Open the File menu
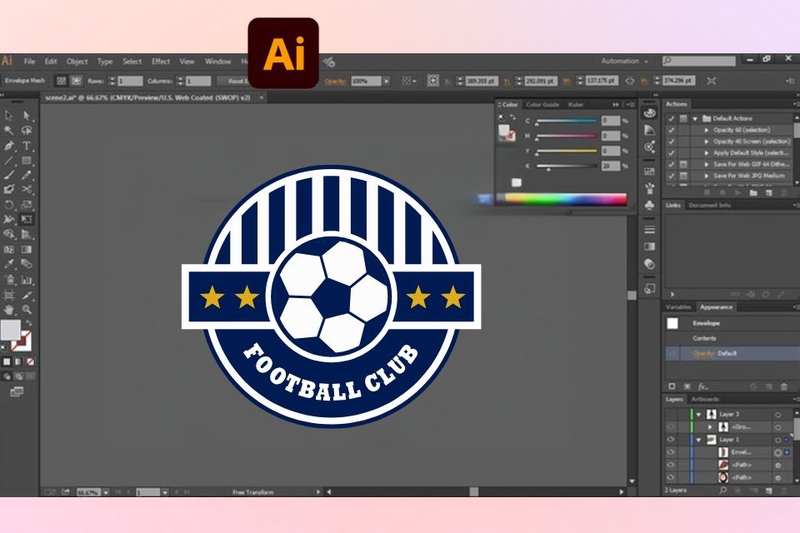Viewport: 800px width, 533px height. tap(29, 62)
